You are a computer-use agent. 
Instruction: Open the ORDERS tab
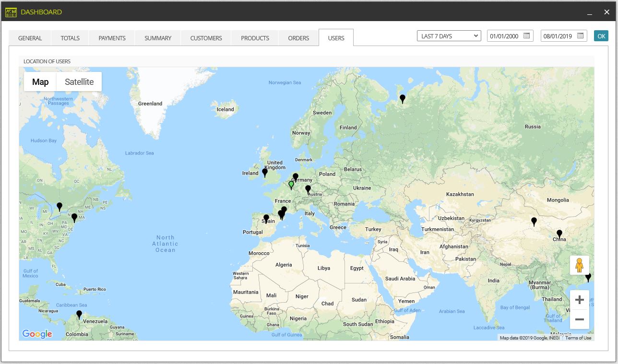[x=298, y=38]
